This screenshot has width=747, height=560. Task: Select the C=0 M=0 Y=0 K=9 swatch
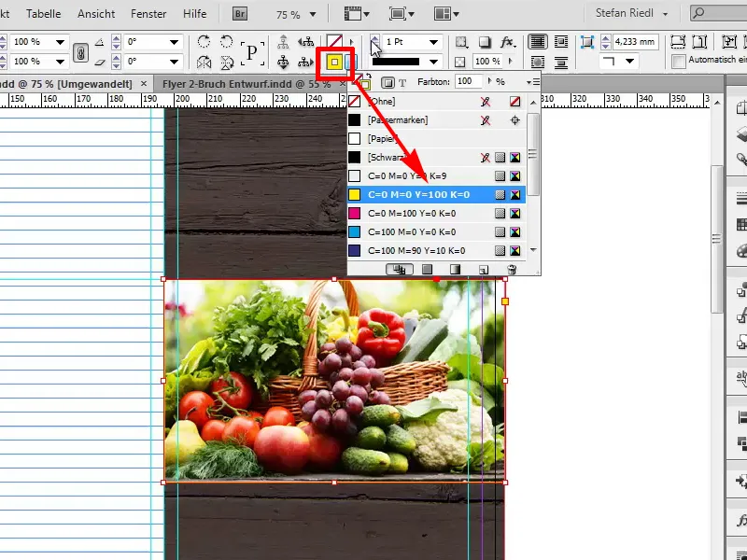(x=436, y=176)
